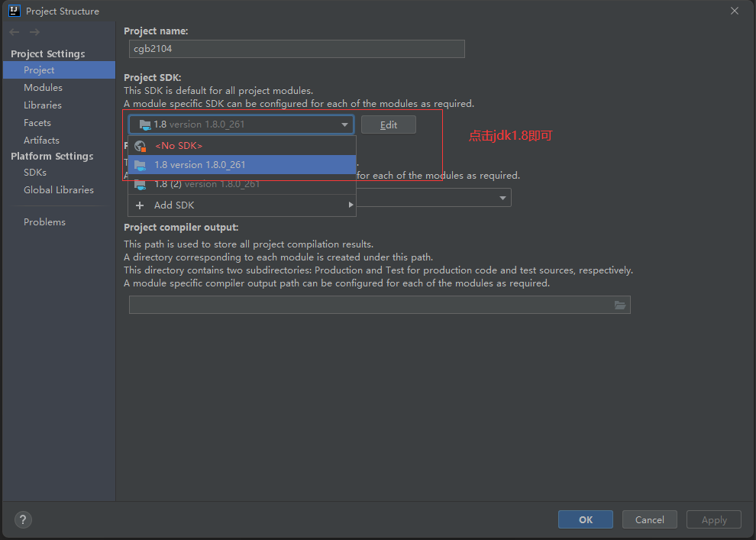Open the help question mark button

pyautogui.click(x=23, y=519)
